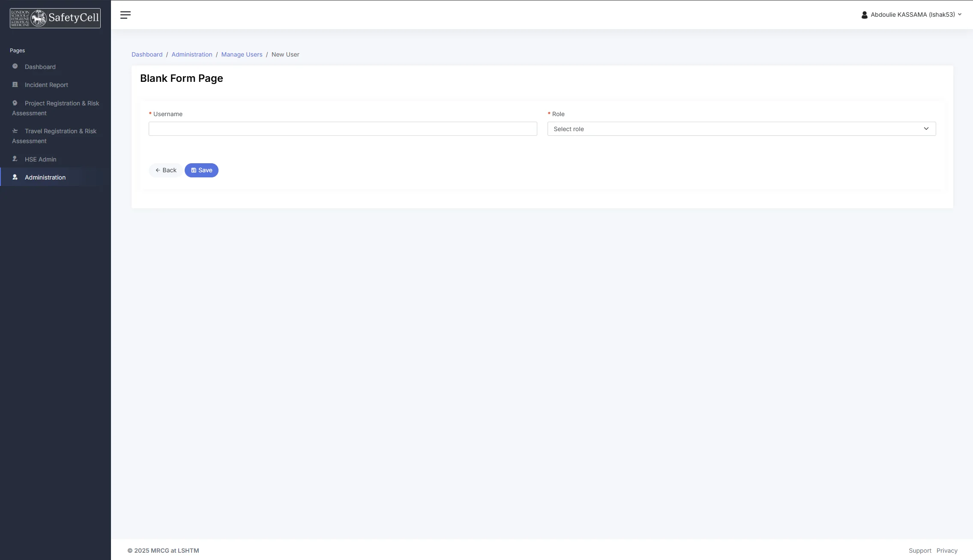Image resolution: width=973 pixels, height=560 pixels.
Task: Click inside the Username input field
Action: pos(342,129)
